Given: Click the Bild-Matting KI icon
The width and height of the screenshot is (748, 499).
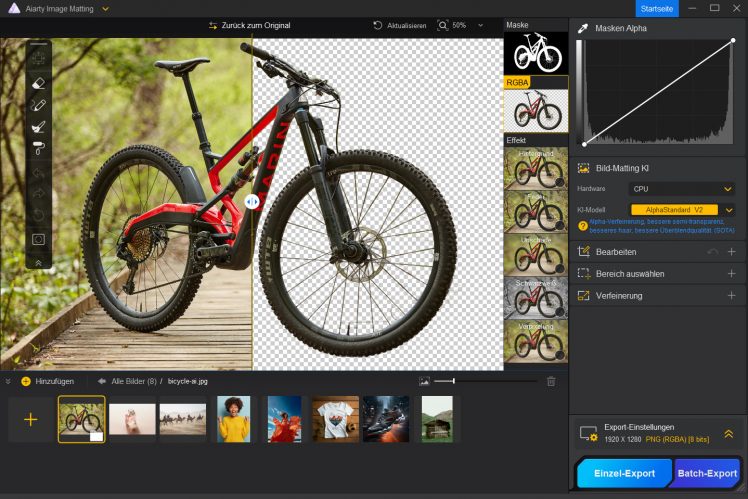Looking at the screenshot, I should (x=583, y=168).
